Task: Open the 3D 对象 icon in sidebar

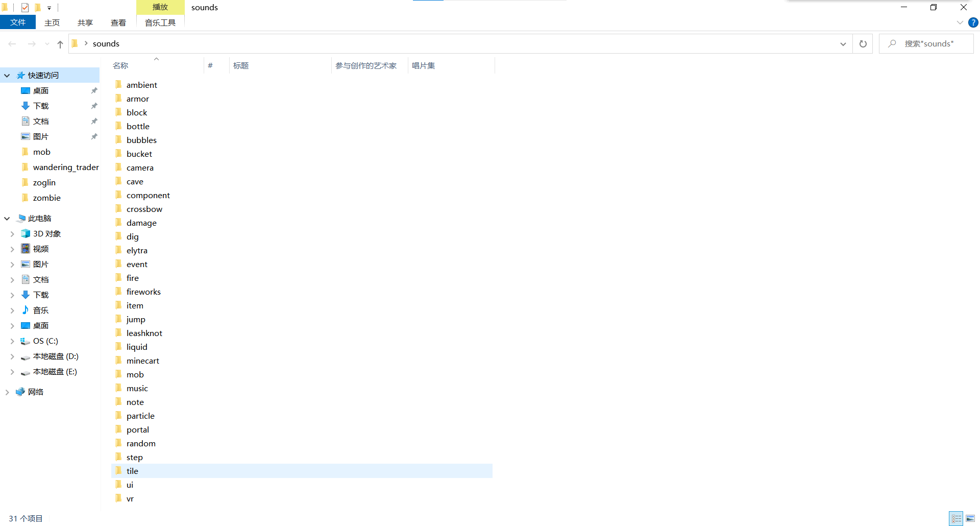Action: tap(26, 233)
